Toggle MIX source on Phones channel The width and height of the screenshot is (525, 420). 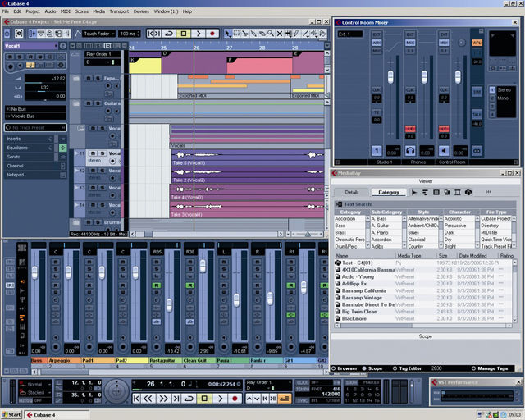410,43
